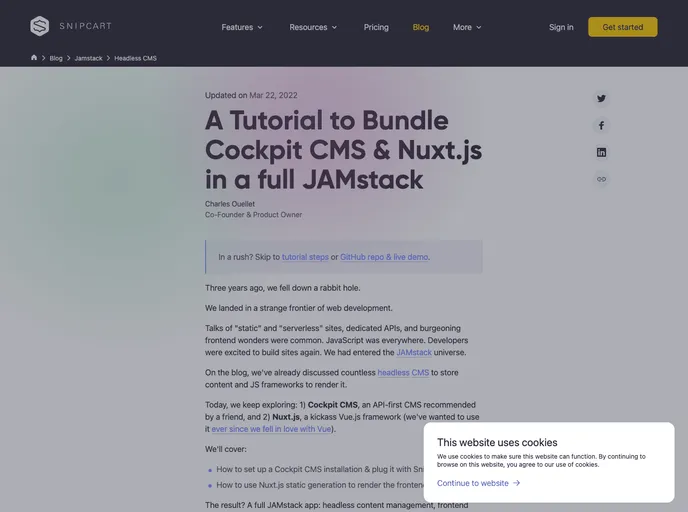The width and height of the screenshot is (688, 512).
Task: Go to the Pricing page
Action: [x=376, y=27]
